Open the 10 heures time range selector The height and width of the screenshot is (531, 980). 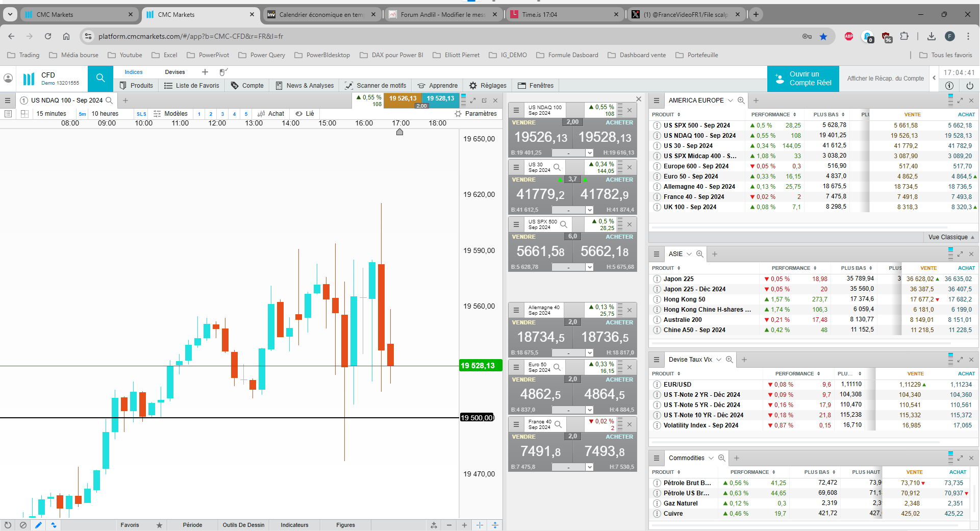(105, 114)
